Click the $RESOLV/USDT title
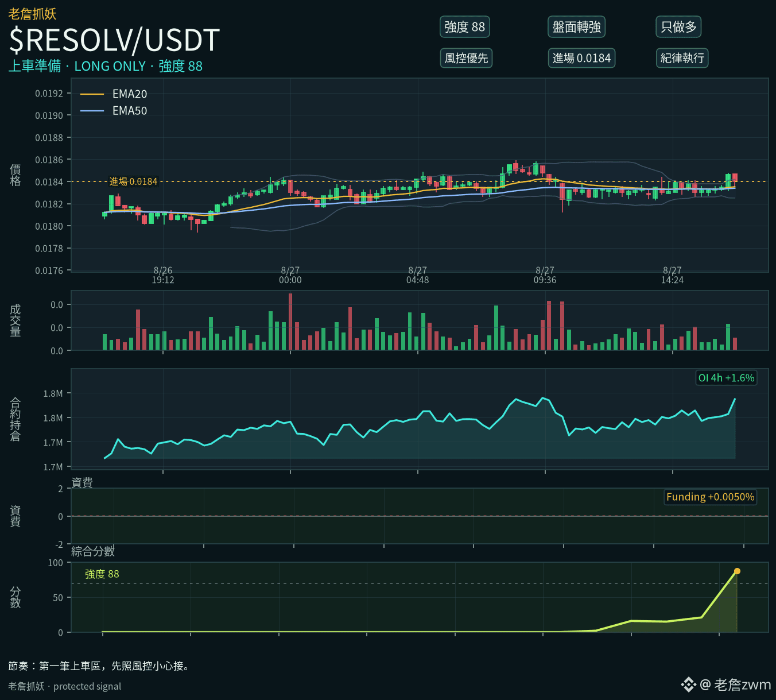This screenshot has width=776, height=700. point(114,40)
